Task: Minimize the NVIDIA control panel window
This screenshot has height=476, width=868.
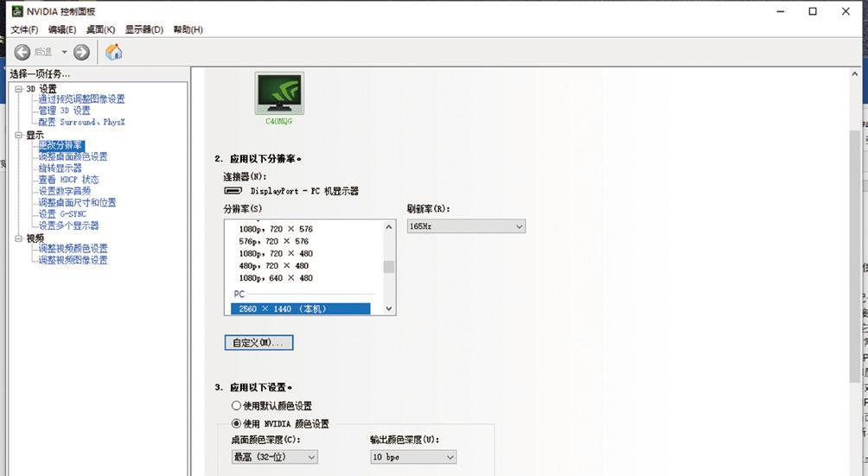Action: [x=781, y=11]
